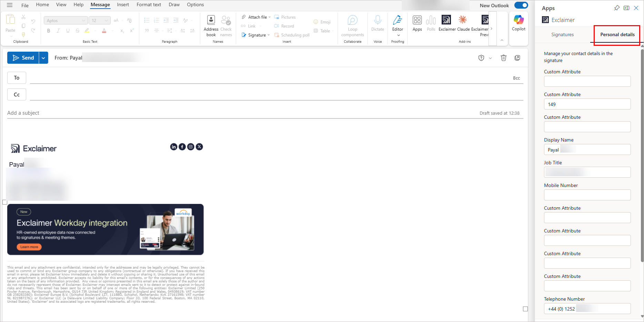Image resolution: width=644 pixels, height=322 pixels.
Task: Open the X icon in the signature
Action: click(199, 147)
